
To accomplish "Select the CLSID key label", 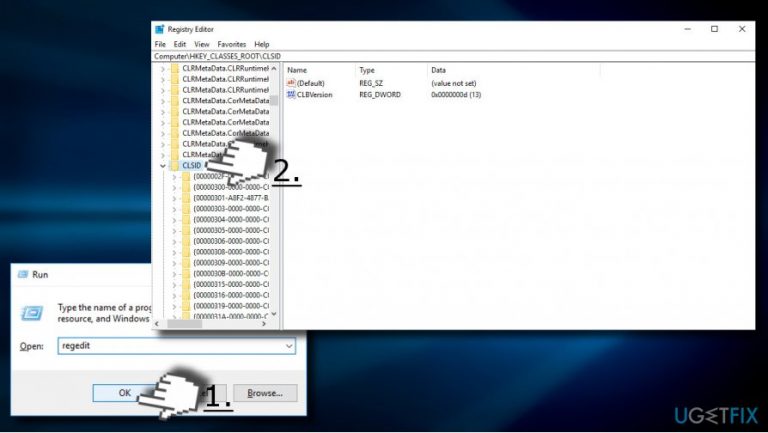I will [x=192, y=166].
